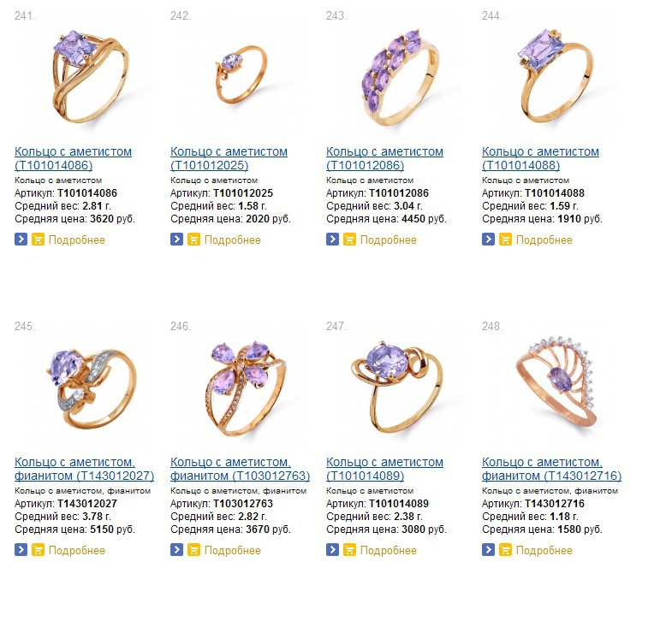This screenshot has height=621, width=672.
Task: Click the cart icon for ring T101014088
Action: click(505, 239)
